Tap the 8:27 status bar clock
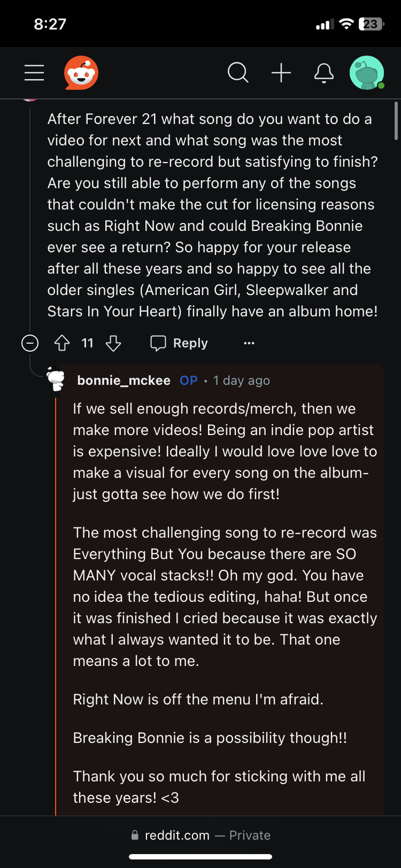 [x=50, y=24]
